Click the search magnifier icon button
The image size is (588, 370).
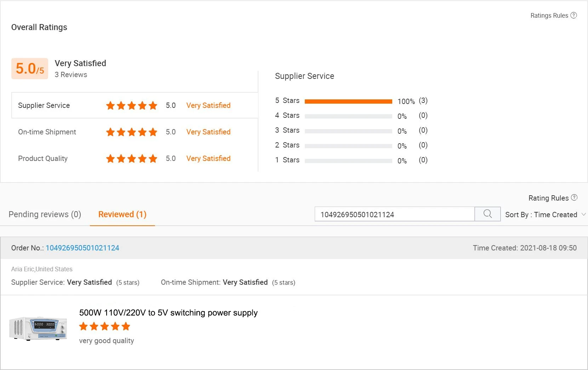[487, 214]
